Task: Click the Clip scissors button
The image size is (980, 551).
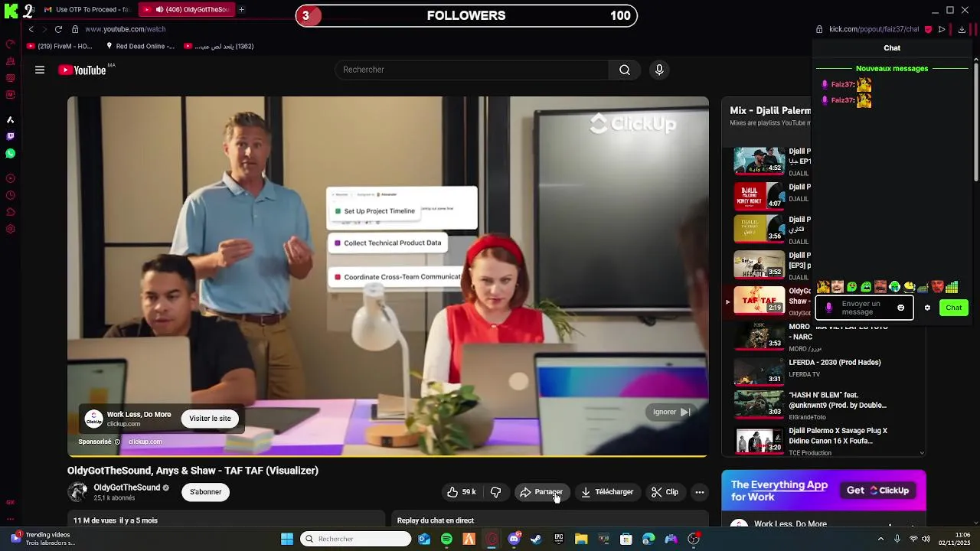Action: pyautogui.click(x=665, y=492)
